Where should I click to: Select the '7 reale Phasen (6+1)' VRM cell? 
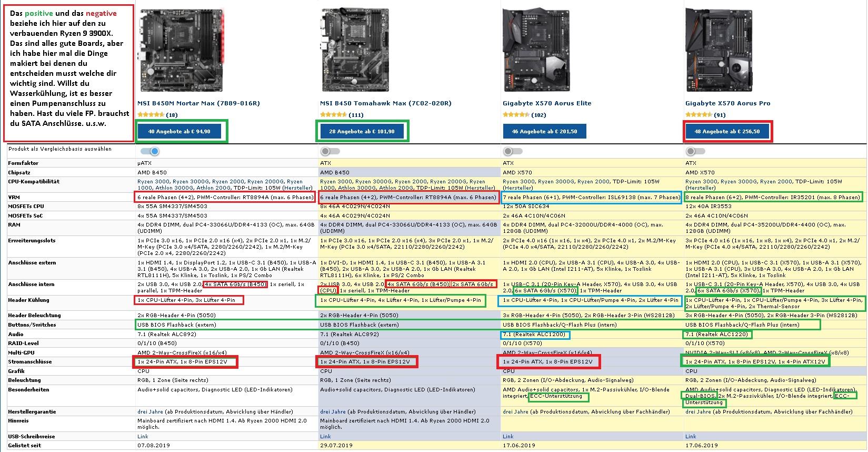coord(591,198)
